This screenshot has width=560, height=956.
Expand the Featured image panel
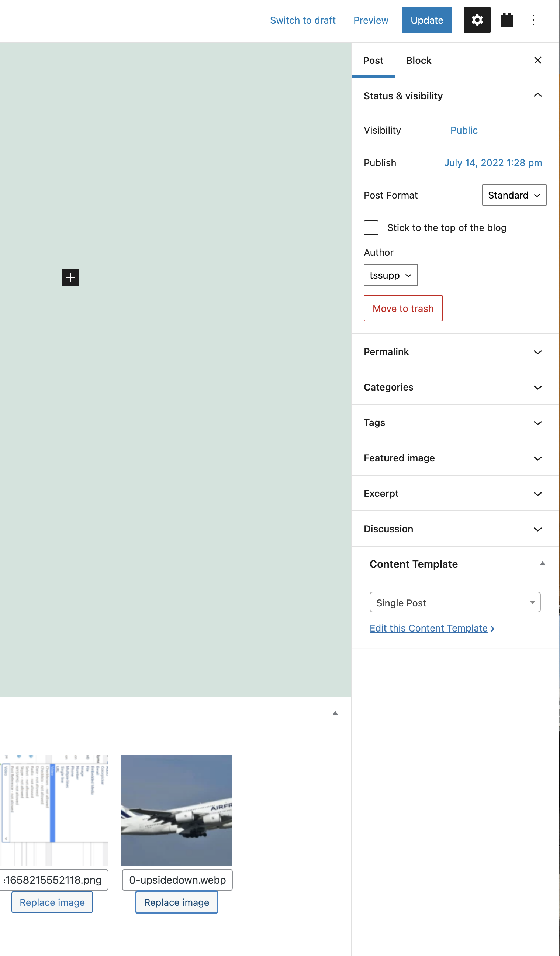tap(454, 458)
